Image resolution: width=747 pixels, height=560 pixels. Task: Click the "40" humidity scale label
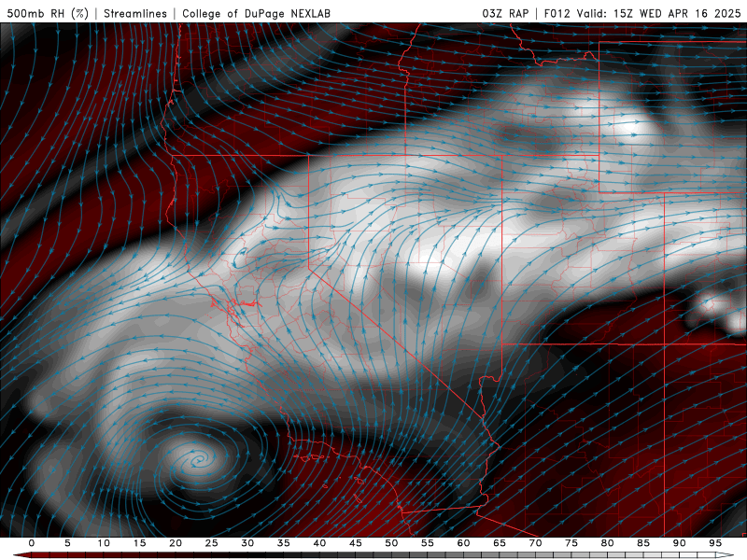pos(319,543)
